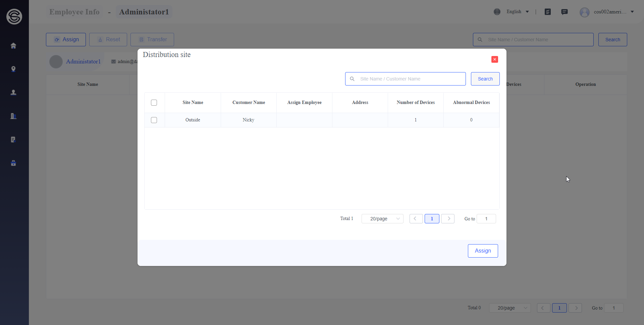Image resolution: width=644 pixels, height=325 pixels.
Task: Close the Distribution site dialog
Action: (494, 59)
